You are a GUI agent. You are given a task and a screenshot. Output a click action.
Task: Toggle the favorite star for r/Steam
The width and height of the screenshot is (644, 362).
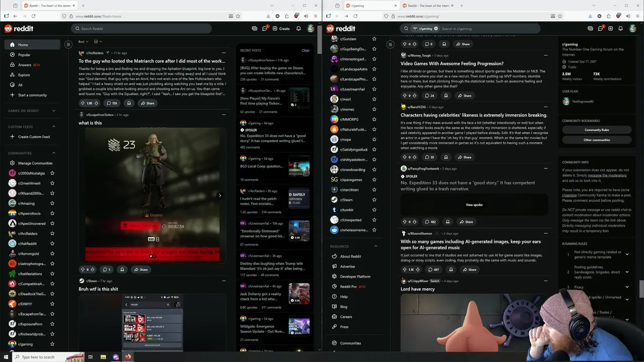[374, 200]
